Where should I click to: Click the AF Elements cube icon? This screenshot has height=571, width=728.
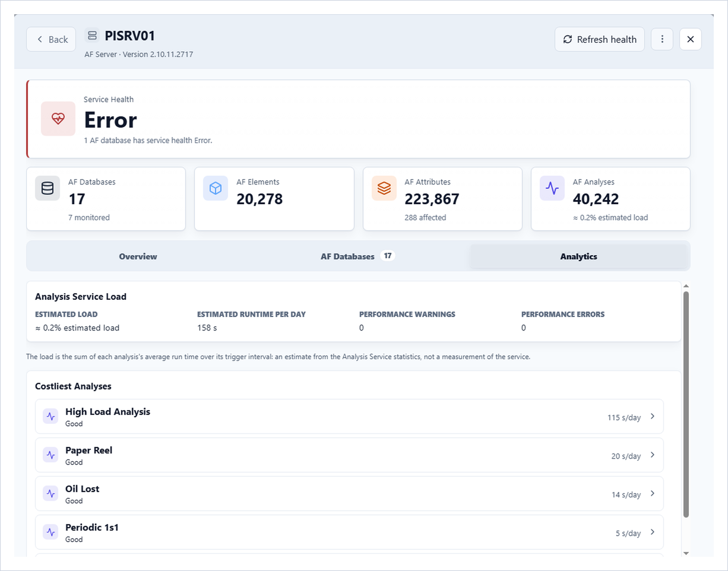point(216,188)
